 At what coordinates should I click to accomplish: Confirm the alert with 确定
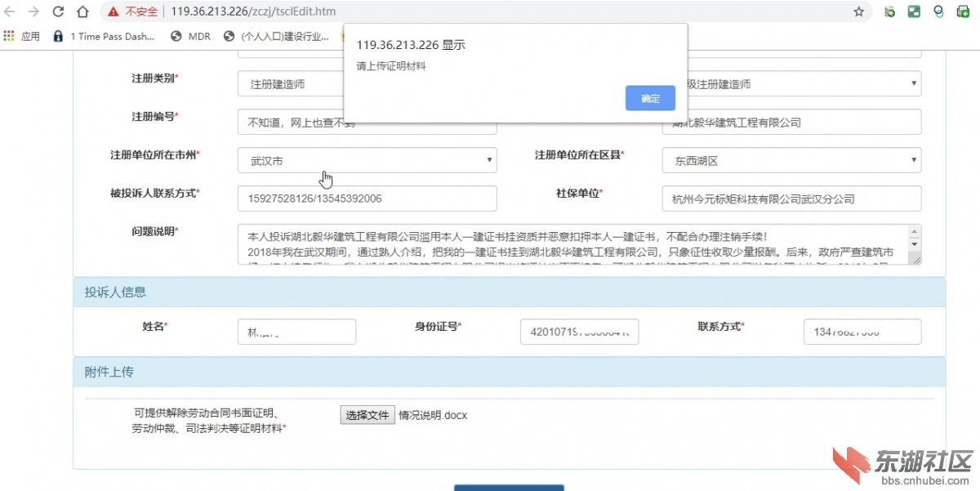(650, 98)
